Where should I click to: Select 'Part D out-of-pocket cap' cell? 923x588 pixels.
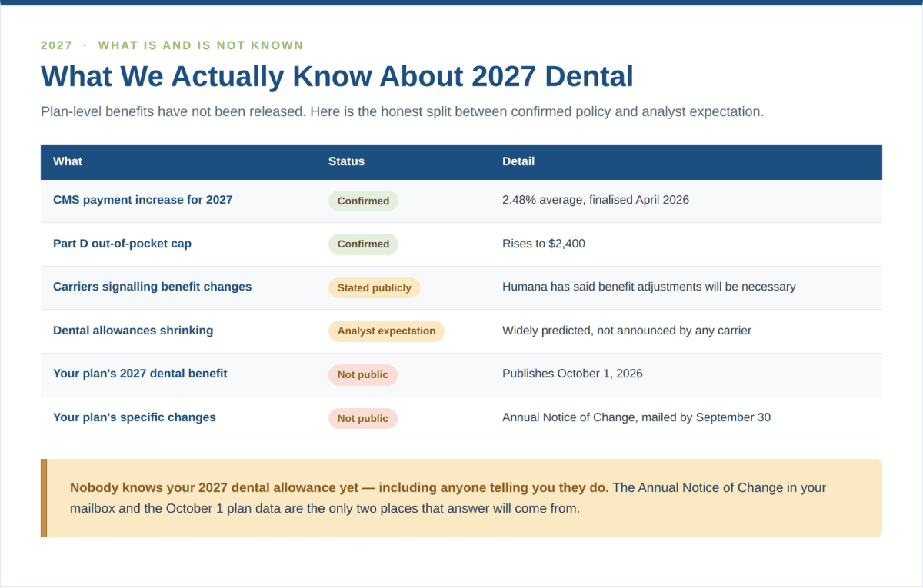tap(122, 244)
